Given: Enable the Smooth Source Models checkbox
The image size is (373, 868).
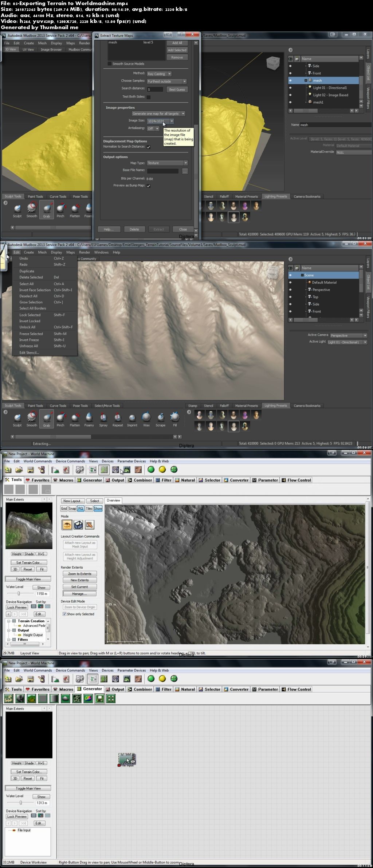Looking at the screenshot, I should [x=109, y=64].
